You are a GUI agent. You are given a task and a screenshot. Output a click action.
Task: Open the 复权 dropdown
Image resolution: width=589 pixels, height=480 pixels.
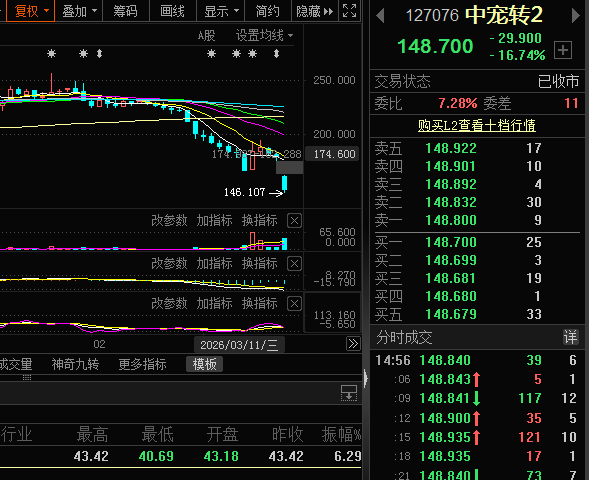30,11
